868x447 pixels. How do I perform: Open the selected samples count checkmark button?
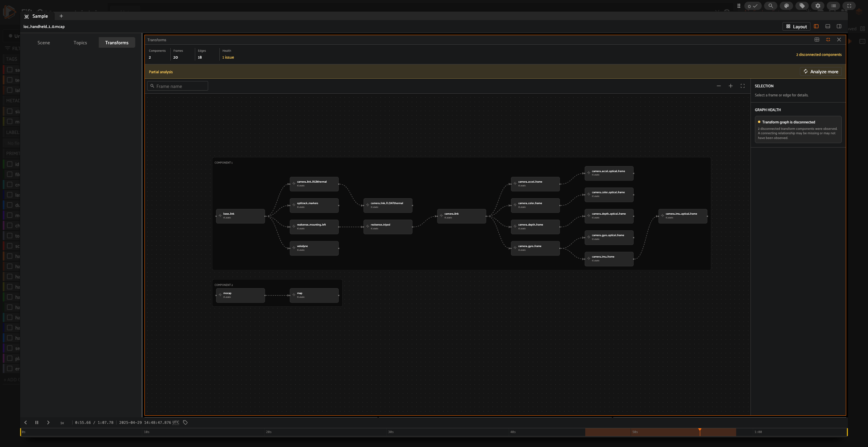(x=753, y=6)
